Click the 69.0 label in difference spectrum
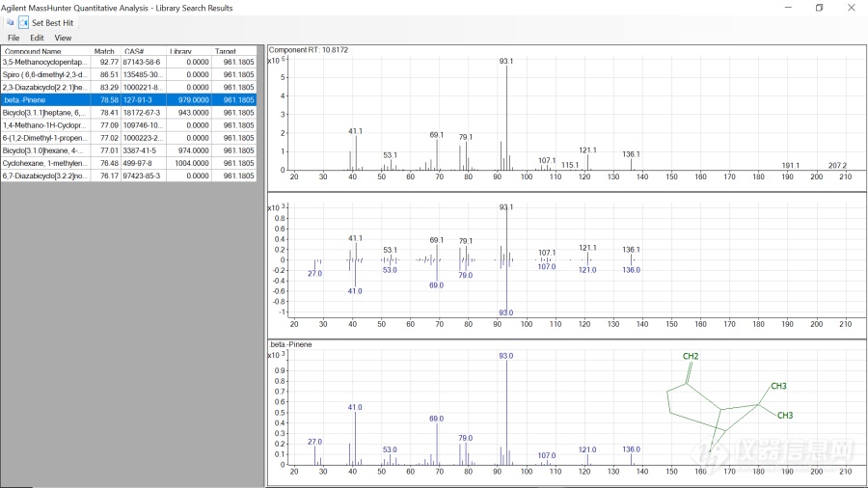The width and height of the screenshot is (868, 488). point(436,285)
